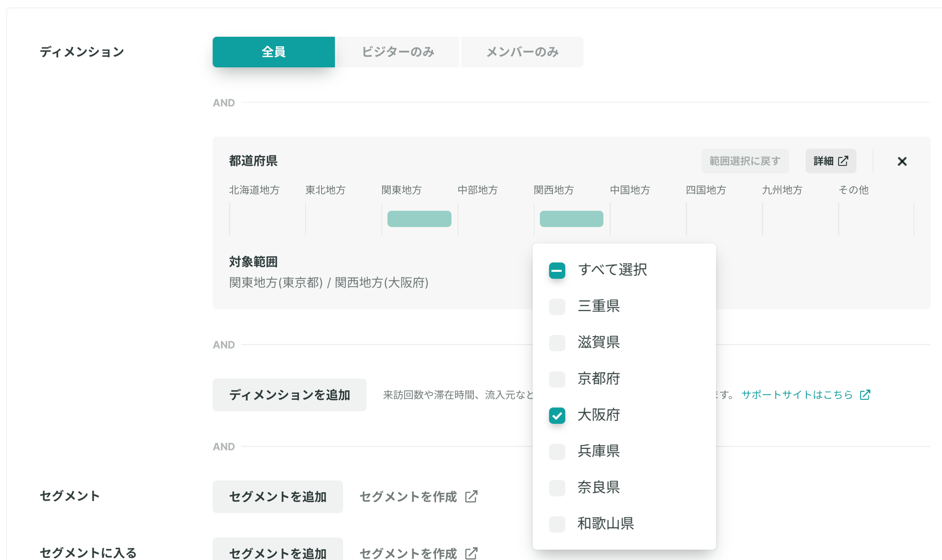Click external icon after サポートサイトはこちら
Viewport: 942px width, 560px height.
pyautogui.click(x=865, y=395)
